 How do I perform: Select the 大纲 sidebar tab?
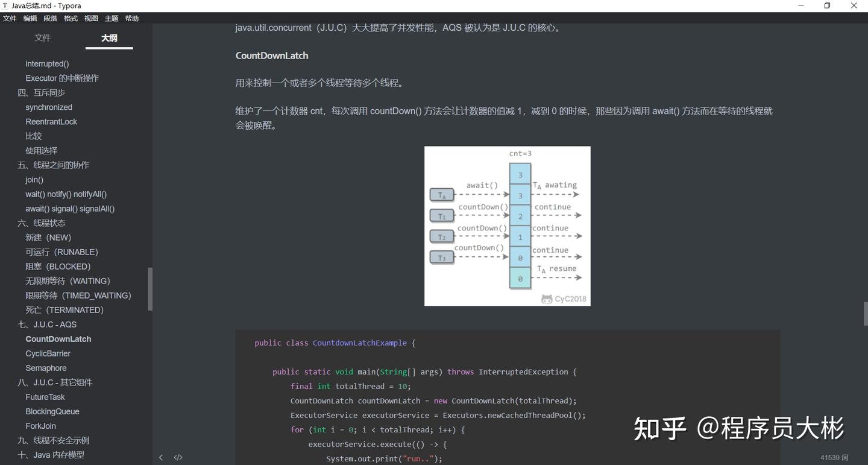coord(108,37)
